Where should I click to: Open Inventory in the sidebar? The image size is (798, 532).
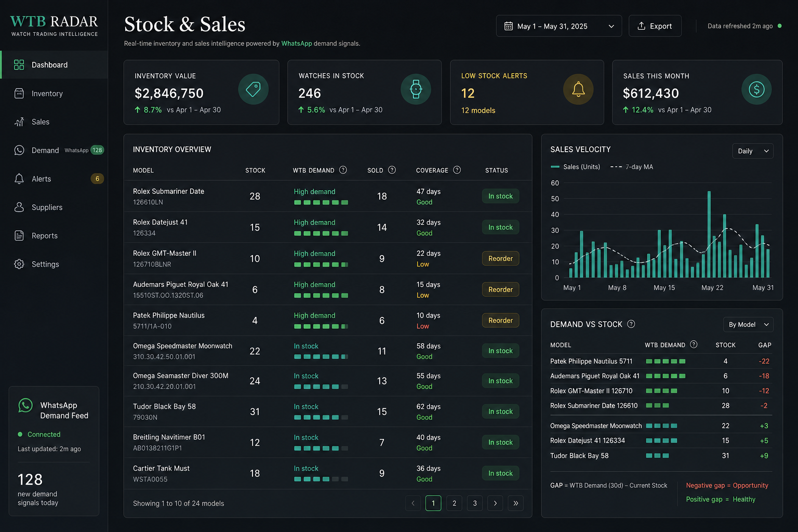[x=54, y=94]
